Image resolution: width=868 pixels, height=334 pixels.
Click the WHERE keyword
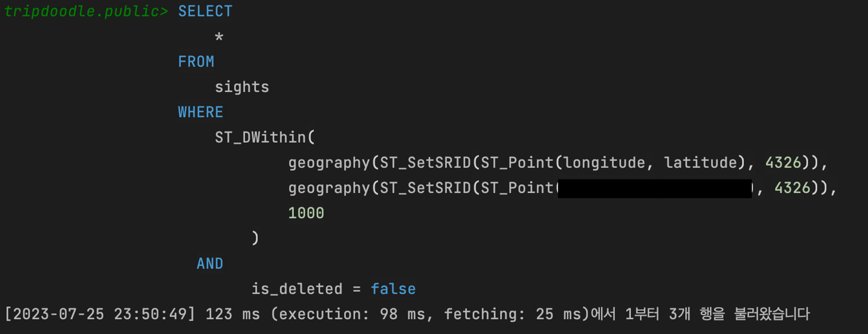(x=201, y=112)
